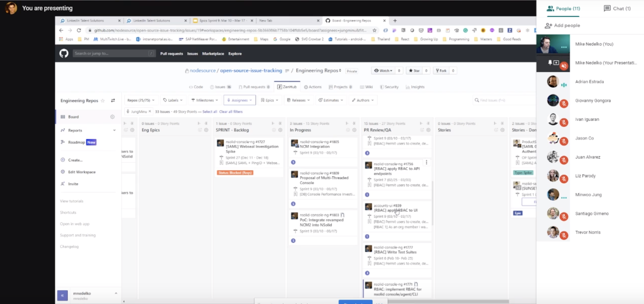The width and height of the screenshot is (644, 304).
Task: Close the Epics Sprint 9 browser tab
Action: [252, 21]
